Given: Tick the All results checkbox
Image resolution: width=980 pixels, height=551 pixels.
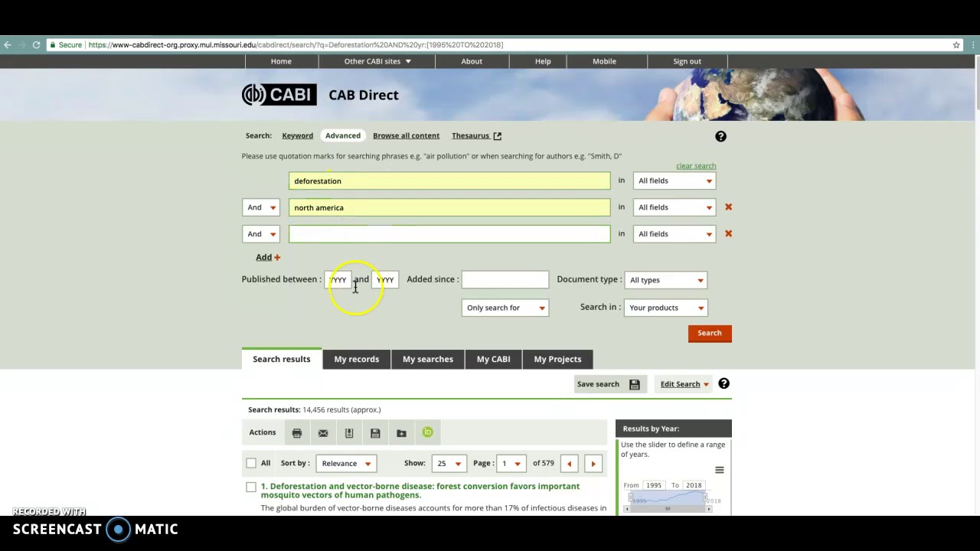Looking at the screenshot, I should pos(251,463).
